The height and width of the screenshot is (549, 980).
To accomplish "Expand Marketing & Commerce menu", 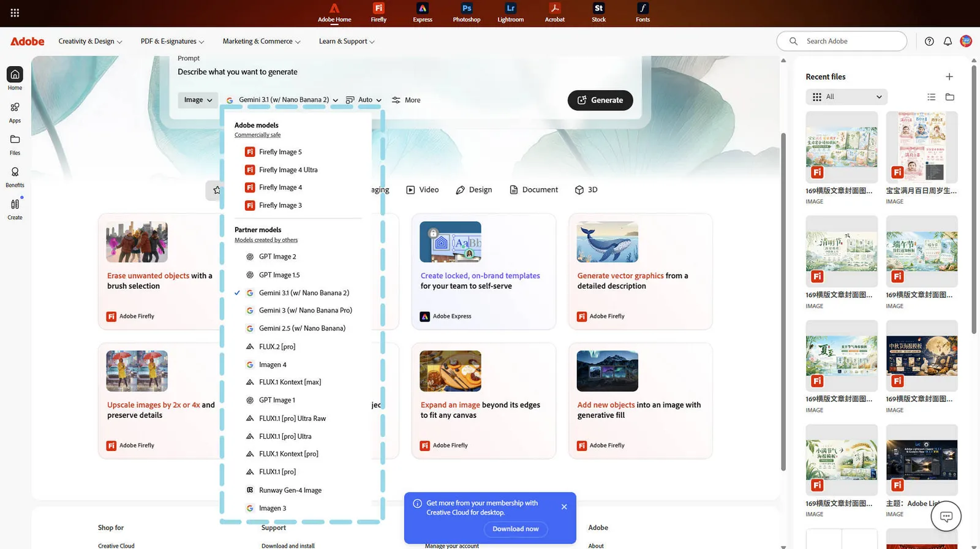I will [x=262, y=41].
